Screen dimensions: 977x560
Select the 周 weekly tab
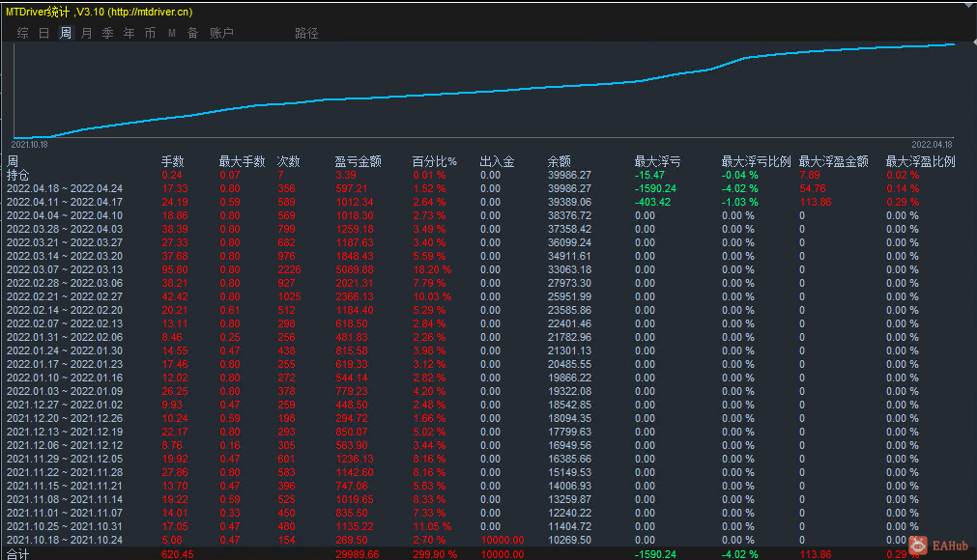pos(66,33)
